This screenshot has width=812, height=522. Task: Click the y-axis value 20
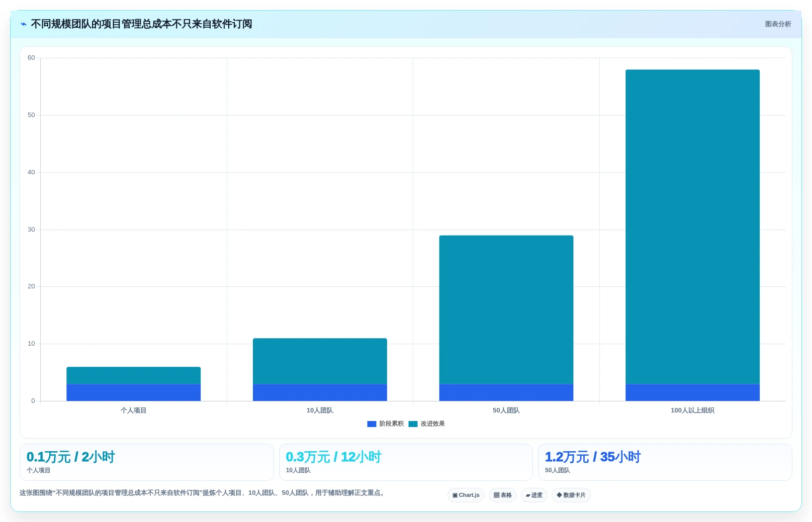pos(31,286)
